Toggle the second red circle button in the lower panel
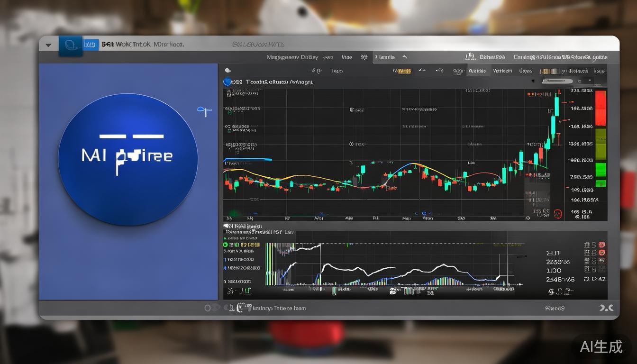This screenshot has width=637, height=364. (x=602, y=253)
